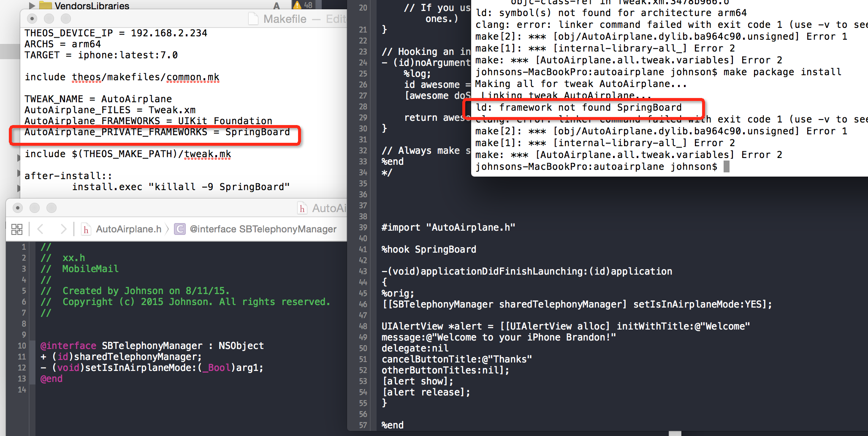Click the install.exec killall SpringBoard line
868x436 pixels.
tap(181, 187)
